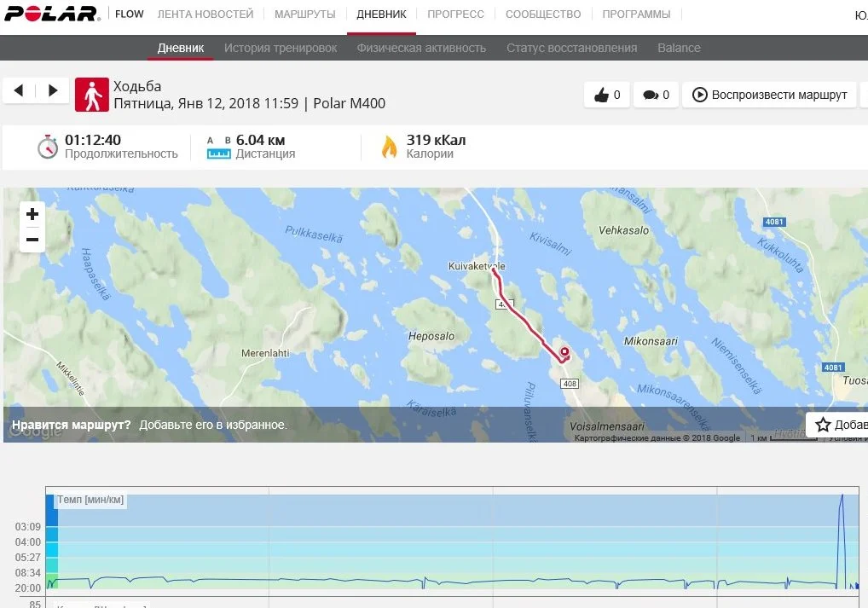
Task: Click Vehkasalo label on map
Action: coord(623,230)
